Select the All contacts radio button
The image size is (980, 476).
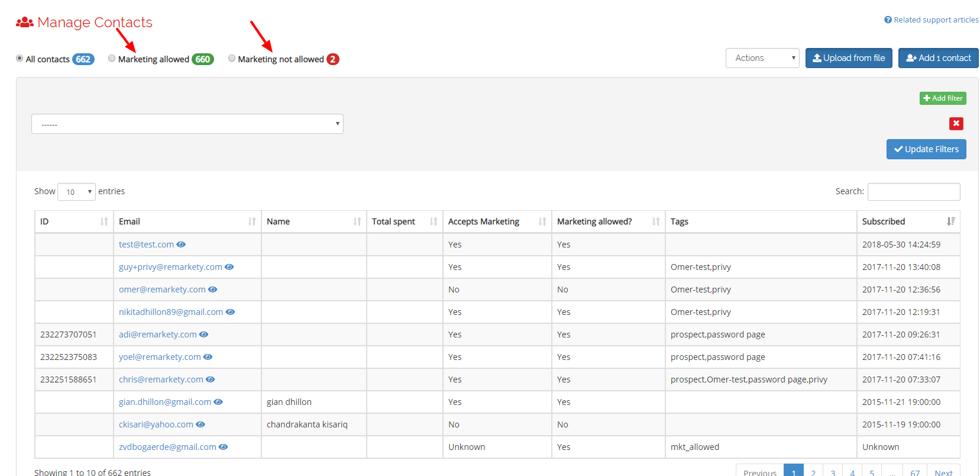[20, 58]
